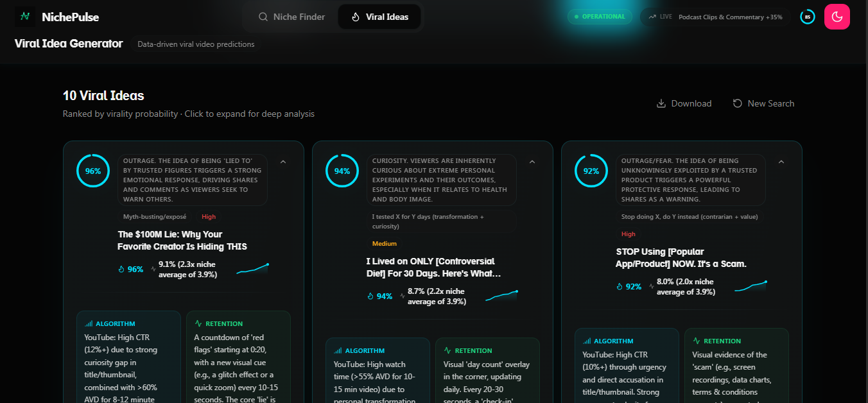
Task: Collapse the 92% card with its chevron arrow
Action: click(781, 162)
